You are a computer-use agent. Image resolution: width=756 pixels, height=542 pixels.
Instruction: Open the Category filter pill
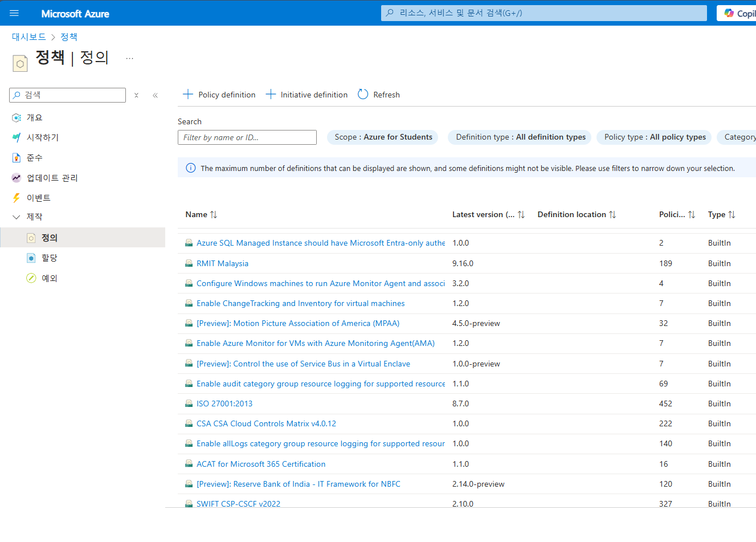[738, 137]
